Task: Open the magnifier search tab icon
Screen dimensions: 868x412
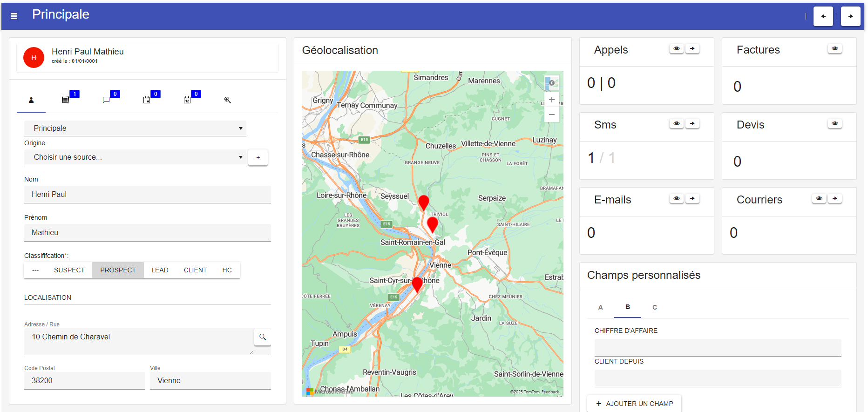Action: [x=228, y=100]
